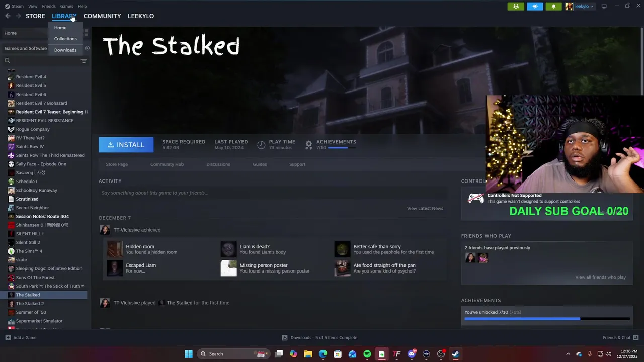
Task: Open the Community Hub link
Action: [167, 164]
